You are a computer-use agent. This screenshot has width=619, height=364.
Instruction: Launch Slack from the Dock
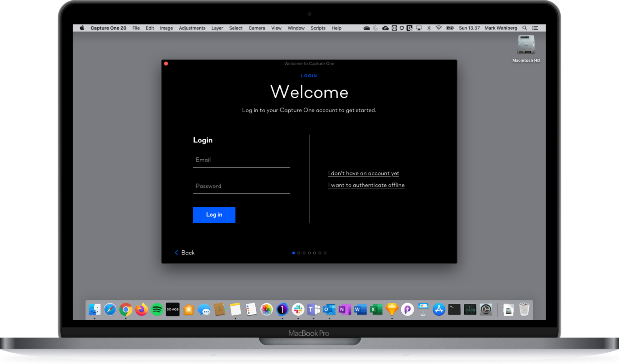point(298,309)
